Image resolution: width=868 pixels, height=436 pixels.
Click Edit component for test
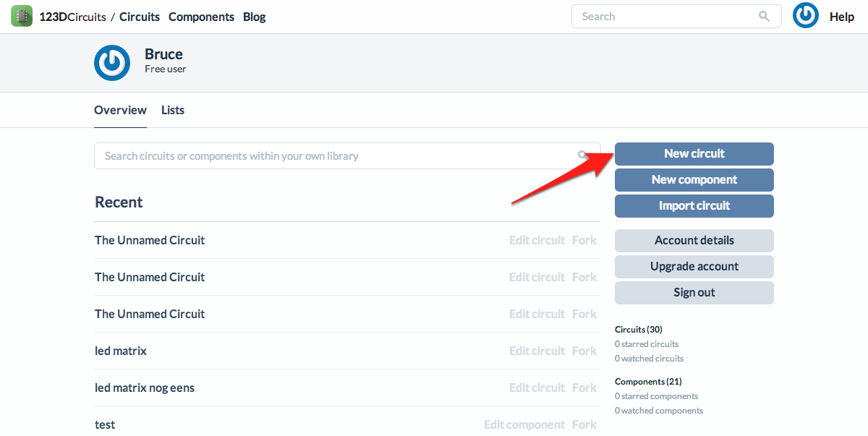[524, 424]
